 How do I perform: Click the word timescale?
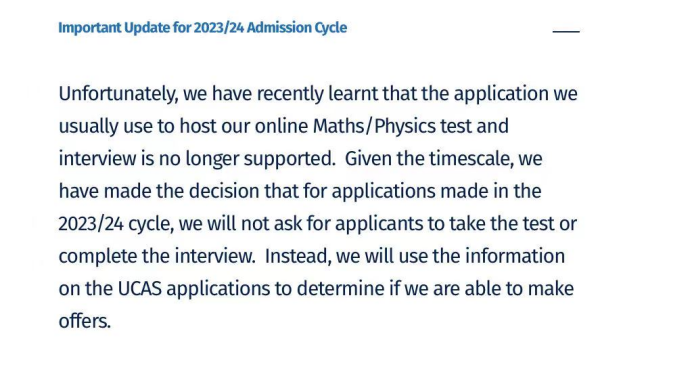[x=471, y=159]
